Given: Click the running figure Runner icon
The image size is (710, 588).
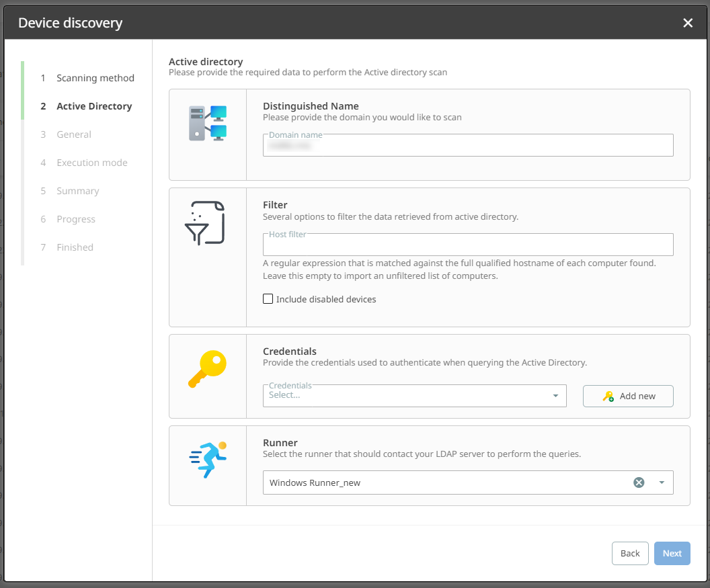Looking at the screenshot, I should 208,460.
